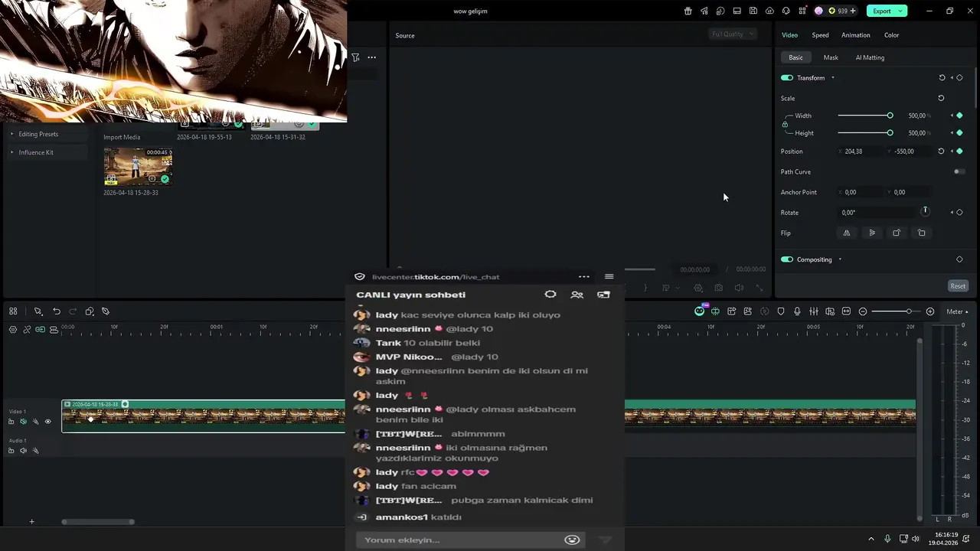Image resolution: width=980 pixels, height=551 pixels.
Task: Add keyframe for Rotate
Action: point(959,212)
